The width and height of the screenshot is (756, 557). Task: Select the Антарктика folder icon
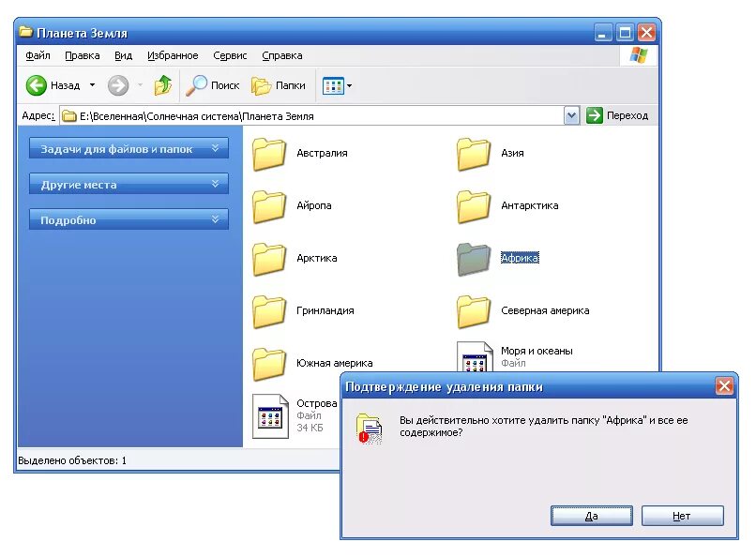tap(474, 206)
